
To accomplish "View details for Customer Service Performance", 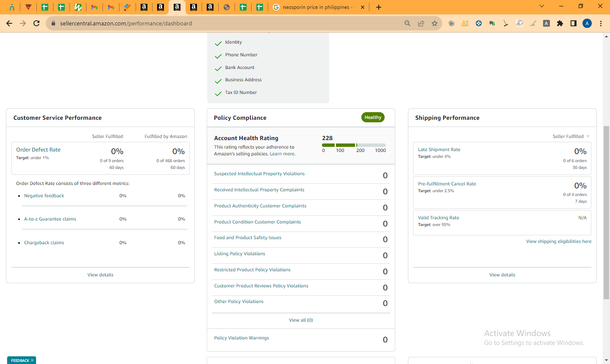I will [x=100, y=275].
